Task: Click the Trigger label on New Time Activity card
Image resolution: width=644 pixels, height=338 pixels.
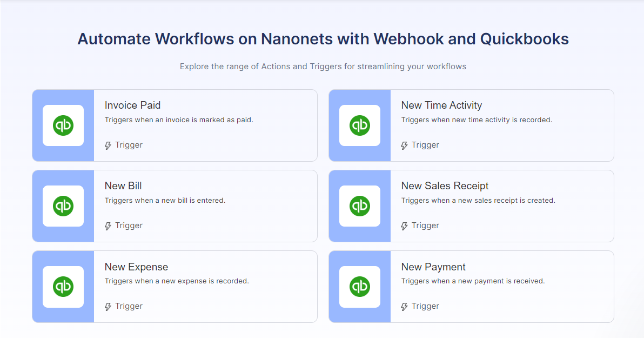Action: tap(425, 145)
